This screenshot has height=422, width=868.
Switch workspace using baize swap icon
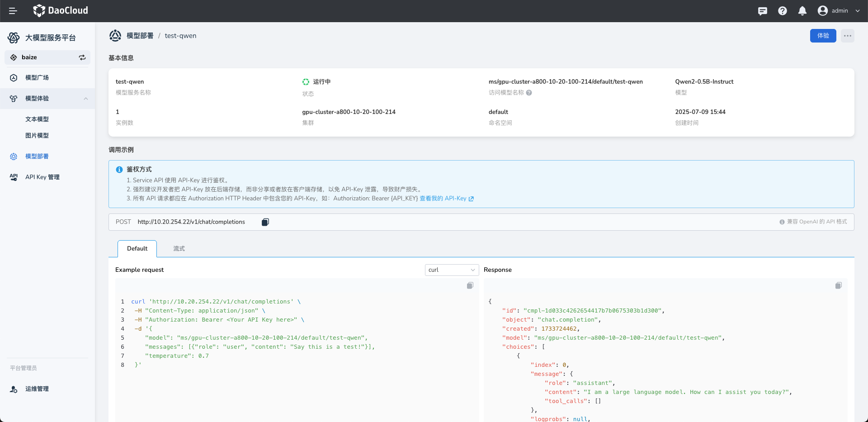(82, 57)
